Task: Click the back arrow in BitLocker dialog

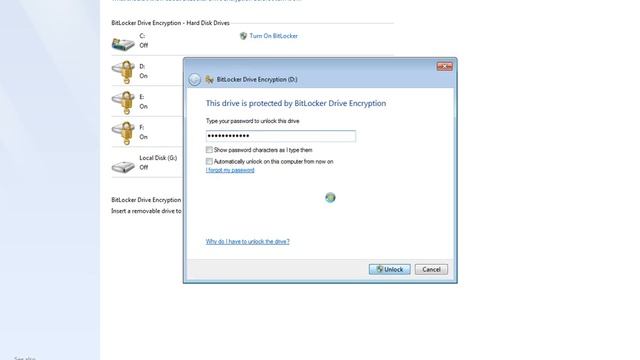Action: [195, 79]
